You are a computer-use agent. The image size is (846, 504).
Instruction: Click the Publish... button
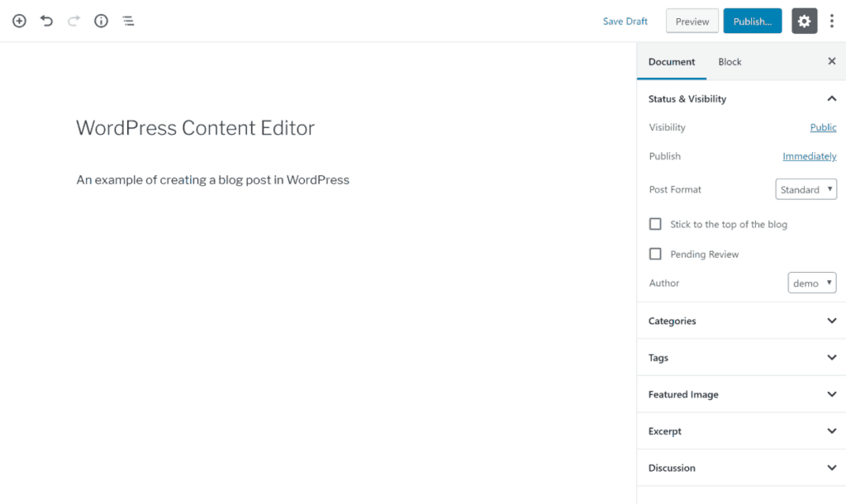click(752, 21)
